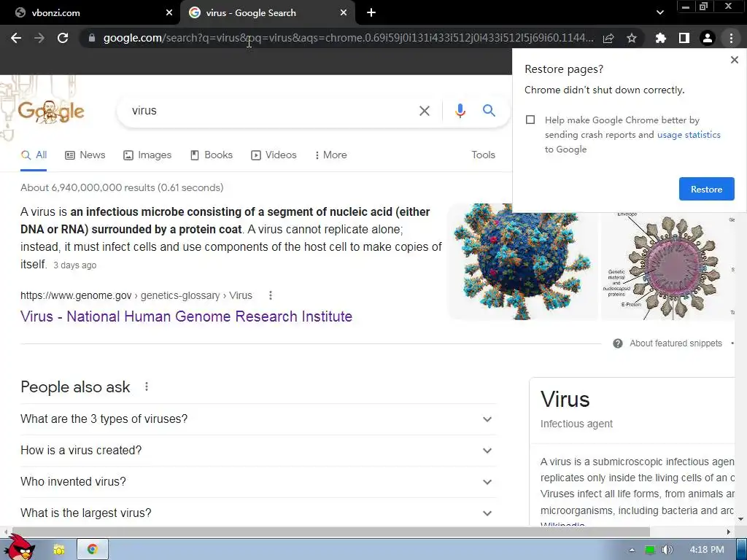Open the Chrome profile avatar
Screen dimensions: 747x560
pyautogui.click(x=708, y=38)
